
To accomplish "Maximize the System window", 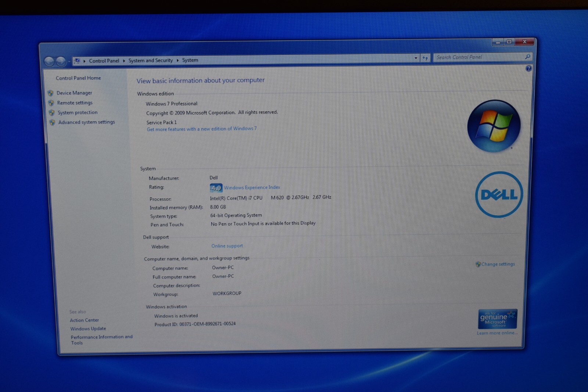I will 509,42.
